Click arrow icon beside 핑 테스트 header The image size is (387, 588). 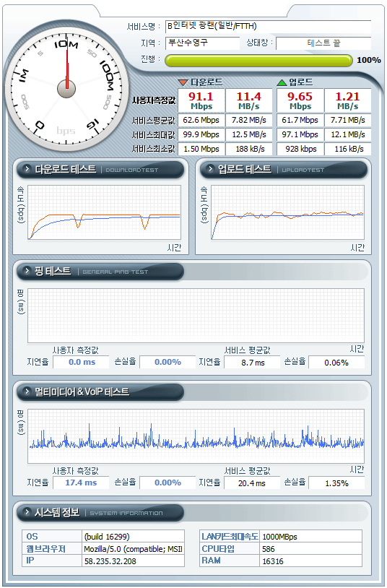27,271
